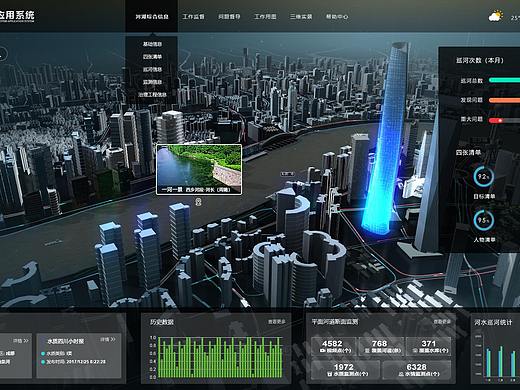Image resolution: width=520 pixels, height=390 pixels.
Task: Click the weather sun-and-cloud icon
Action: 496,16
